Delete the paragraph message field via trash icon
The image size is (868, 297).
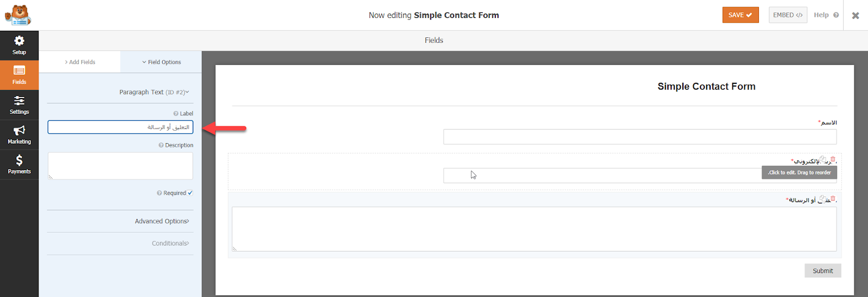click(x=833, y=198)
